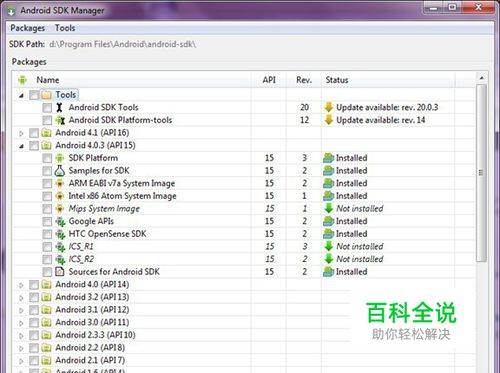The image size is (500, 373).
Task: Click the Android SDK Manager title bar icon
Action: coord(12,11)
